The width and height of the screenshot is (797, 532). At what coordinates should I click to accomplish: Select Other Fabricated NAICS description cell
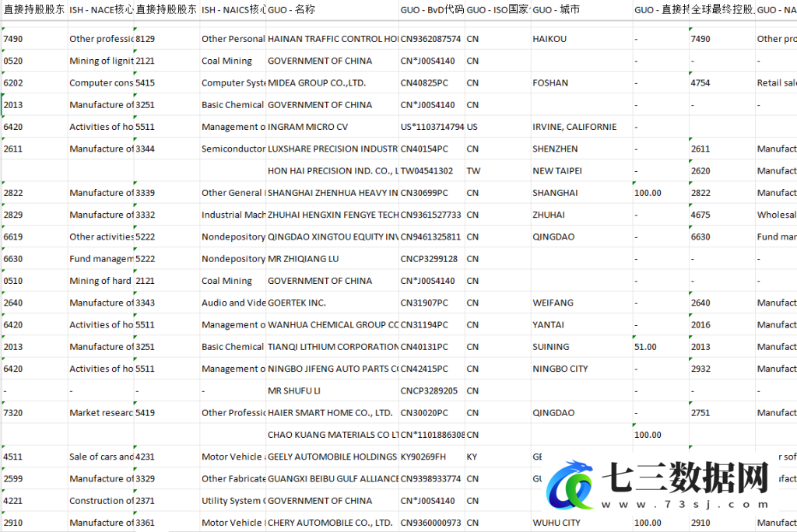[233, 478]
